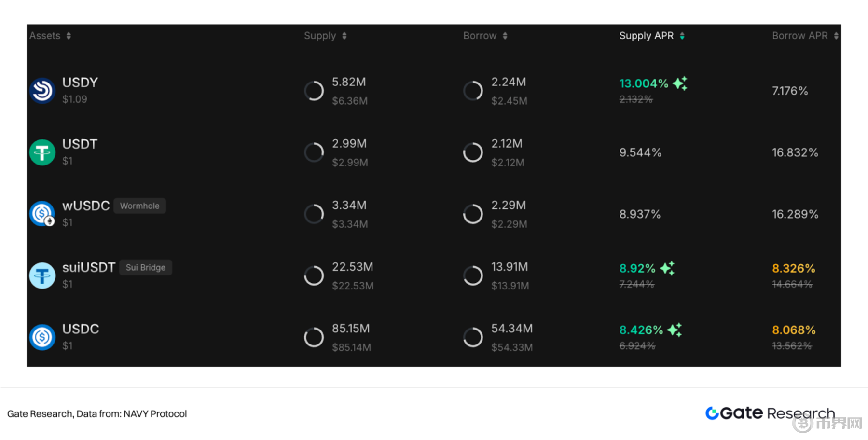Click the Supply column header label
Image resolution: width=868 pixels, height=440 pixels.
click(320, 36)
